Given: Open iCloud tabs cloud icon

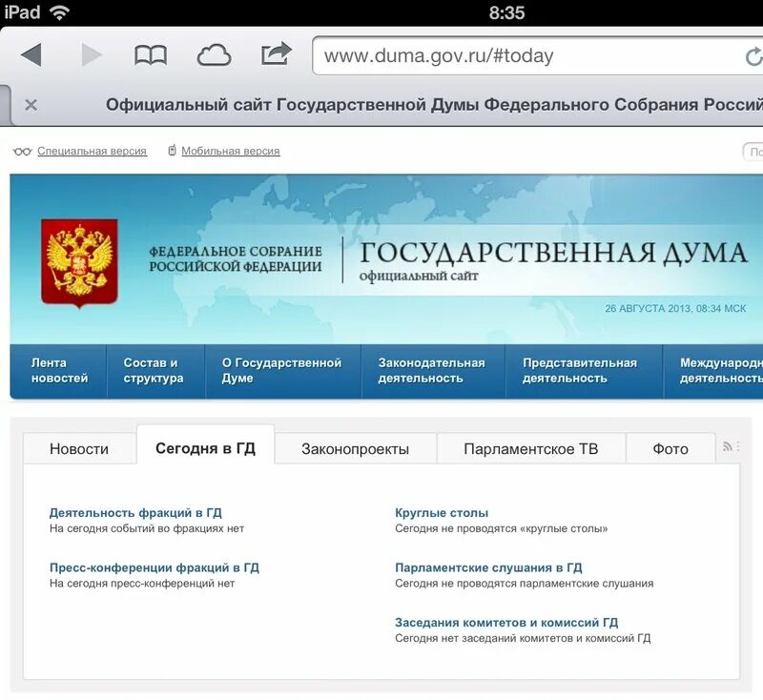Looking at the screenshot, I should pos(214,55).
